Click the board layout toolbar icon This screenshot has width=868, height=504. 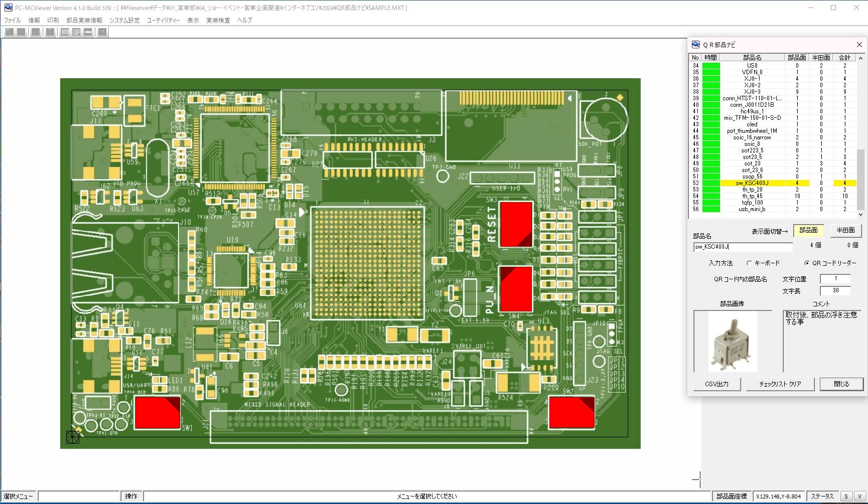[76, 32]
